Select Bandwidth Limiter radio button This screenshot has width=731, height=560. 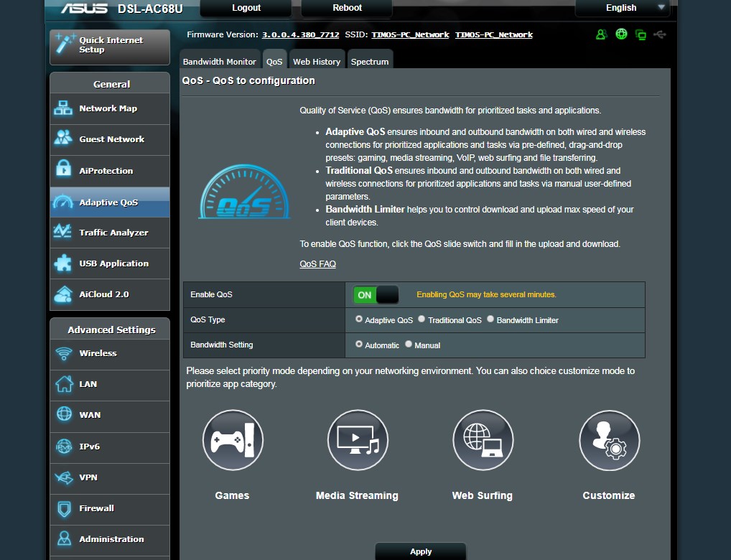490,319
